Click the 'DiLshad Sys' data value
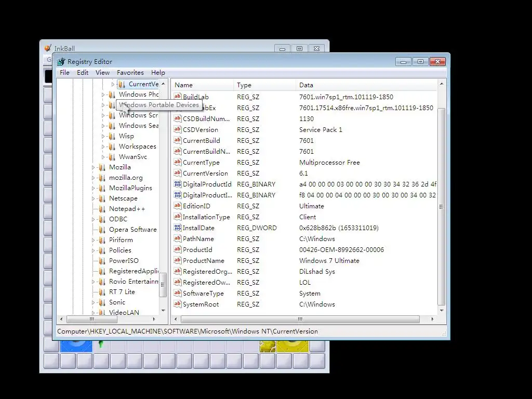The height and width of the screenshot is (399, 532). pos(317,271)
